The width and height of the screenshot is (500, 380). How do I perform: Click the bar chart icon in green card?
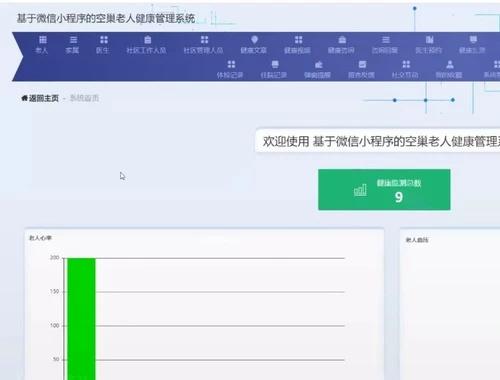360,190
